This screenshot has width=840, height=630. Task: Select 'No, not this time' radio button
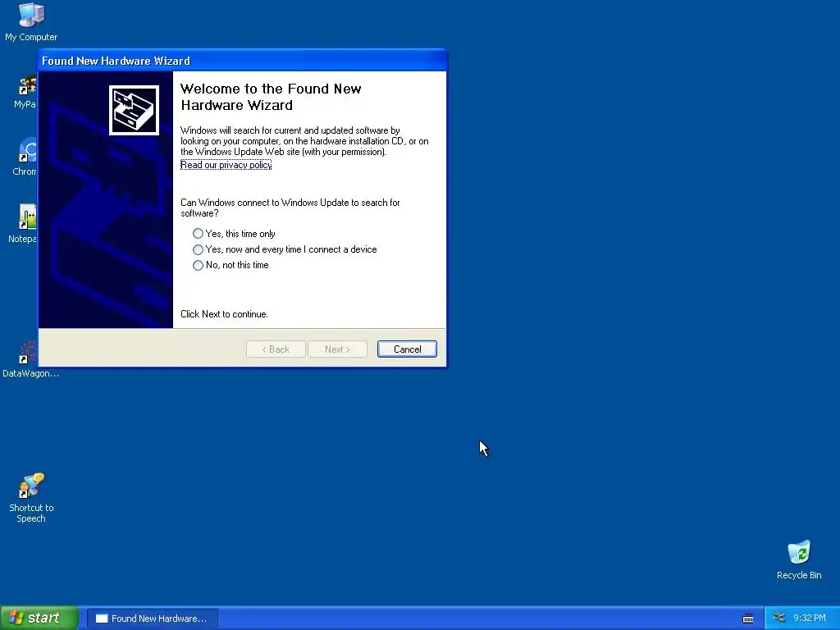(x=231, y=265)
